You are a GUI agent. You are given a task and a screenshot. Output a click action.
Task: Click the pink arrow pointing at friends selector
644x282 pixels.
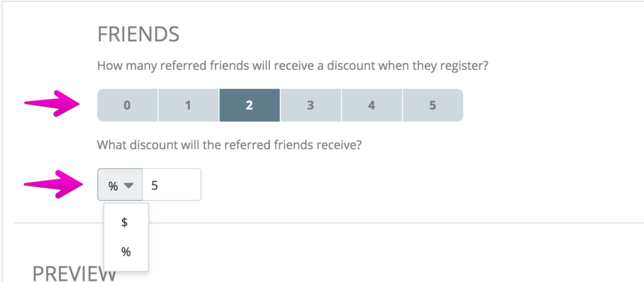pos(52,103)
